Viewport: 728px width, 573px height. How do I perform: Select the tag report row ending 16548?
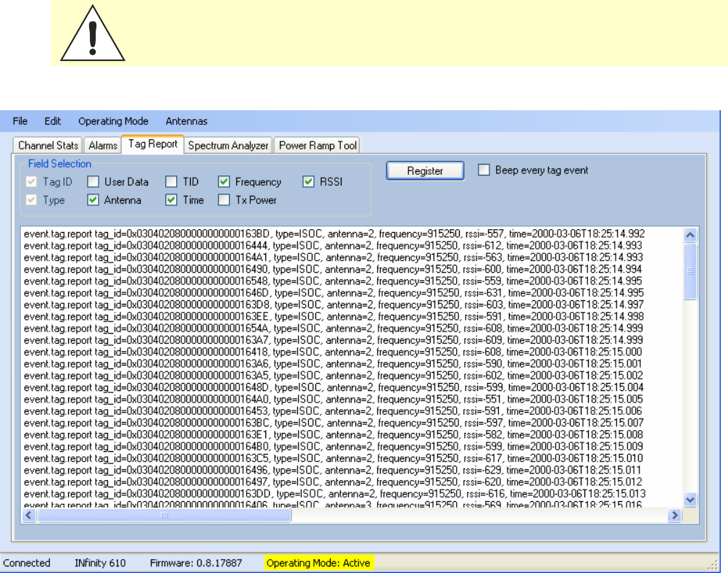(x=333, y=281)
